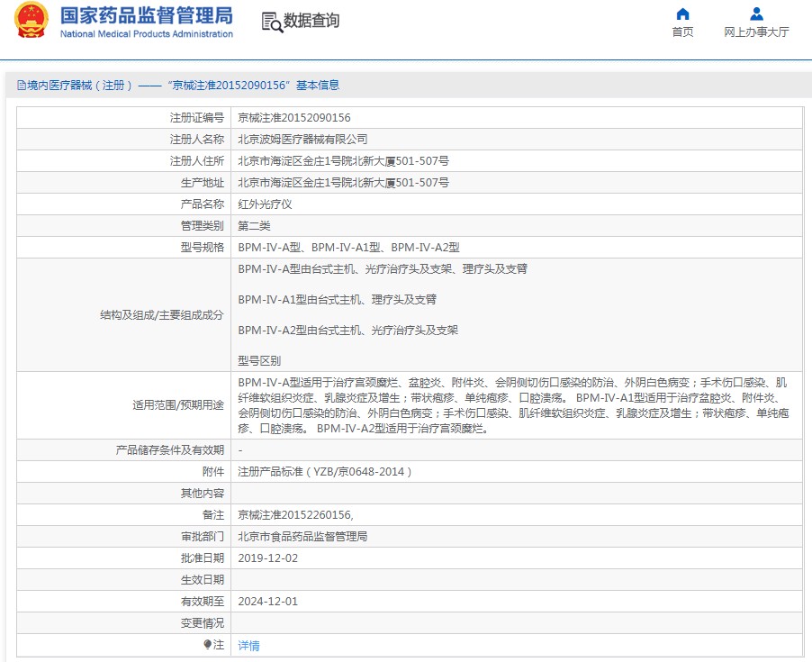Click the 数据查询 heading text
This screenshot has height=662, width=812.
pyautogui.click(x=311, y=21)
